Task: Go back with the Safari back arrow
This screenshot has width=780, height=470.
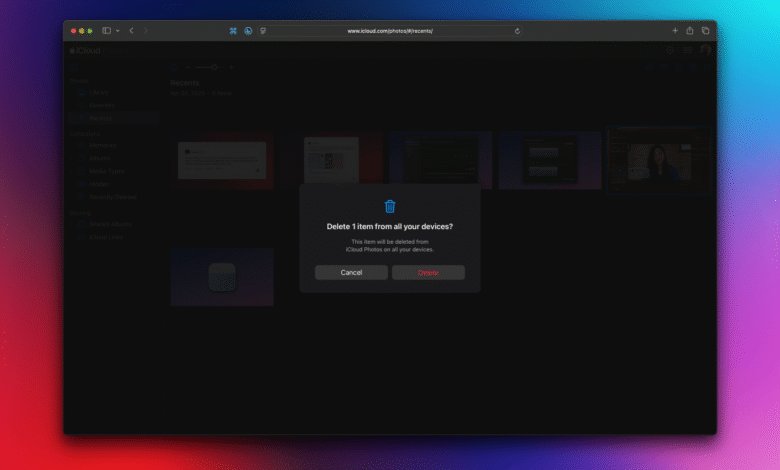Action: click(131, 31)
